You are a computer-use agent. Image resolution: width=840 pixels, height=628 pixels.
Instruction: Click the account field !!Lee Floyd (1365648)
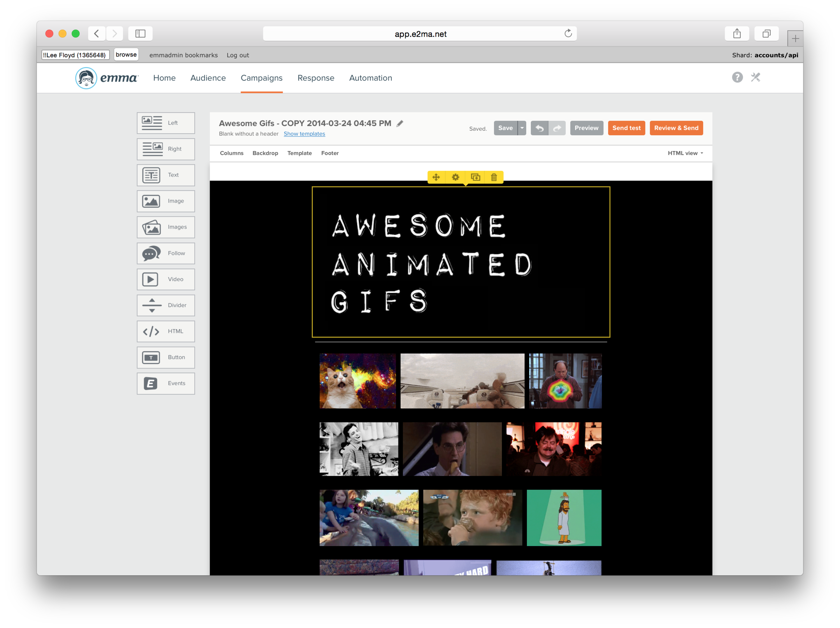(75, 55)
